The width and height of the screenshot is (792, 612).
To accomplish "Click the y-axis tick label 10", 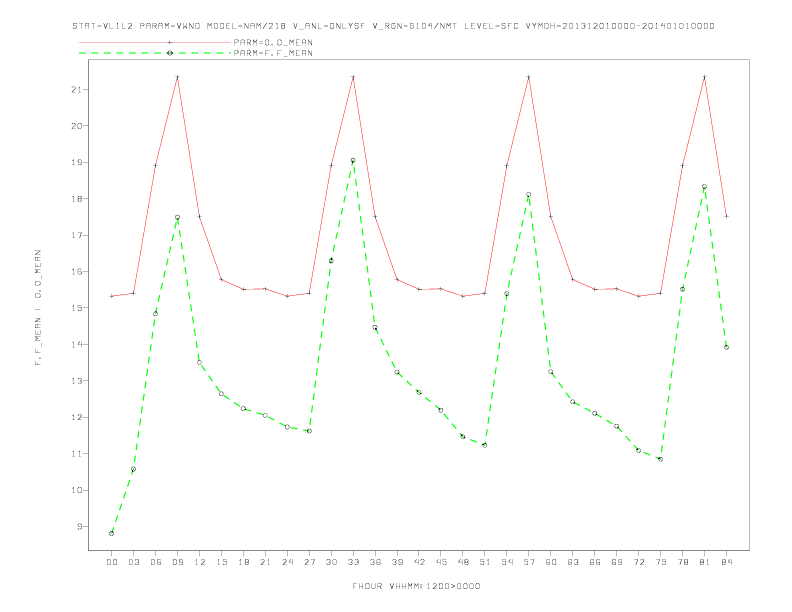I will point(76,490).
